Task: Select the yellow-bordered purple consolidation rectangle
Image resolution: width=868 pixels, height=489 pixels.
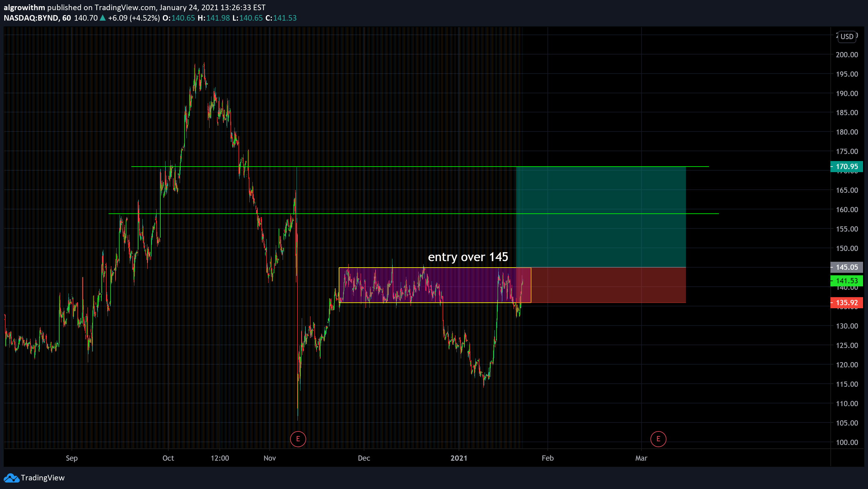Action: click(x=435, y=285)
